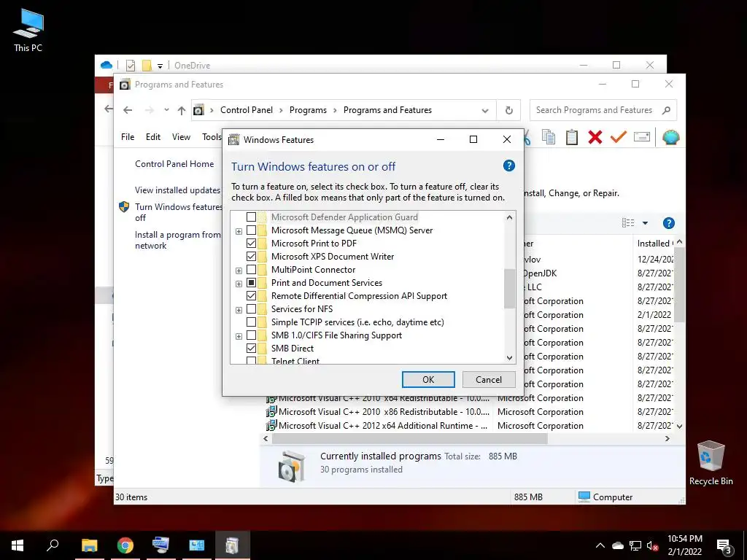Expand SMB 1.0/CIFS File Sharing Support node
This screenshot has width=747, height=560.
[x=239, y=336]
